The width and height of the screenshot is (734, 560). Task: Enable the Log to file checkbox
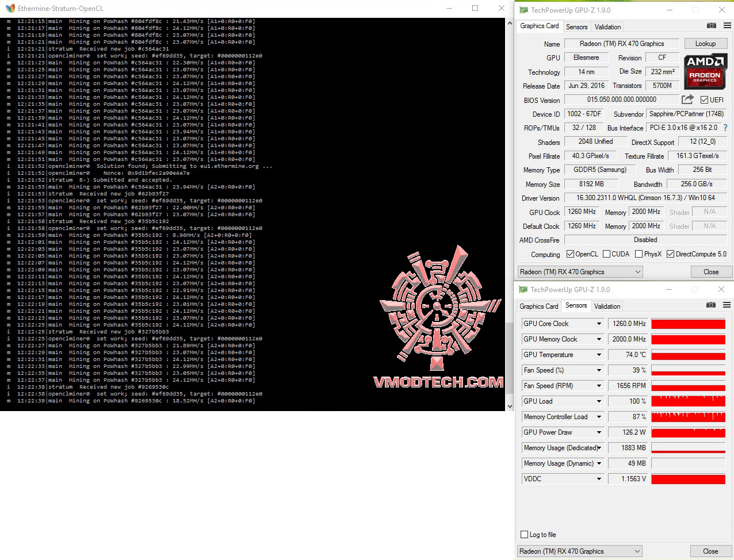point(524,534)
